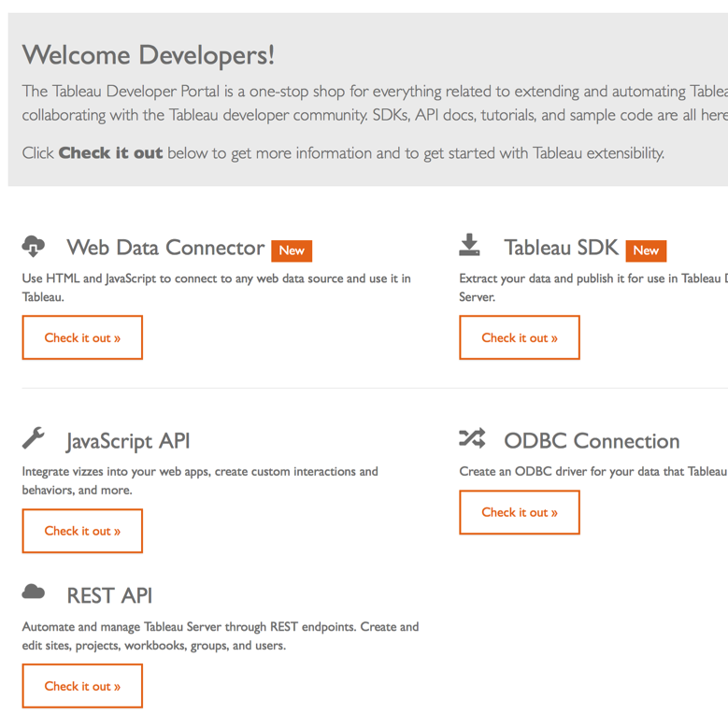Screen dimensions: 728x728
Task: Click the wrench icon beside JavaScript API
Action: 34,438
